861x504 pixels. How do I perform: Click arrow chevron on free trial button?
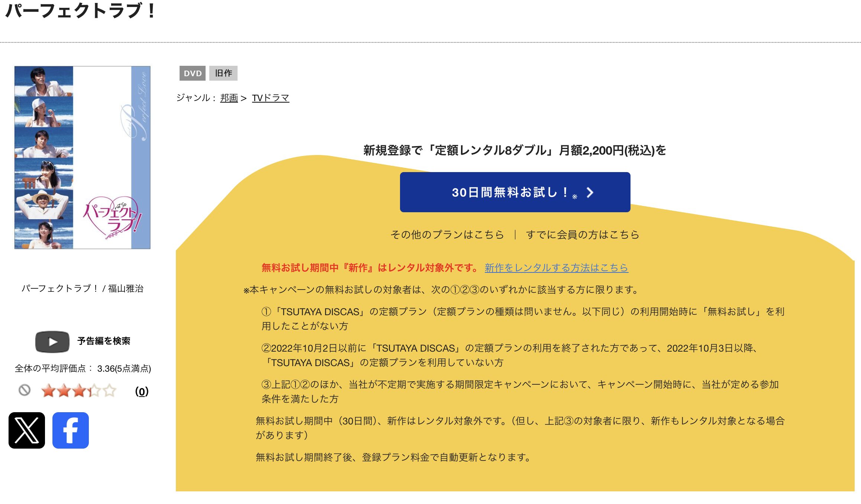coord(590,193)
